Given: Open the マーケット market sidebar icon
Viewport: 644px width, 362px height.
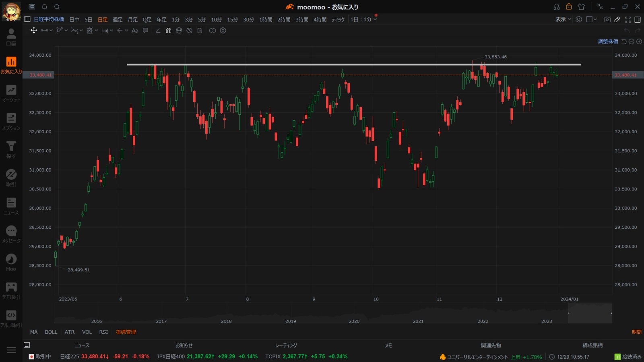Looking at the screenshot, I should 11,93.
